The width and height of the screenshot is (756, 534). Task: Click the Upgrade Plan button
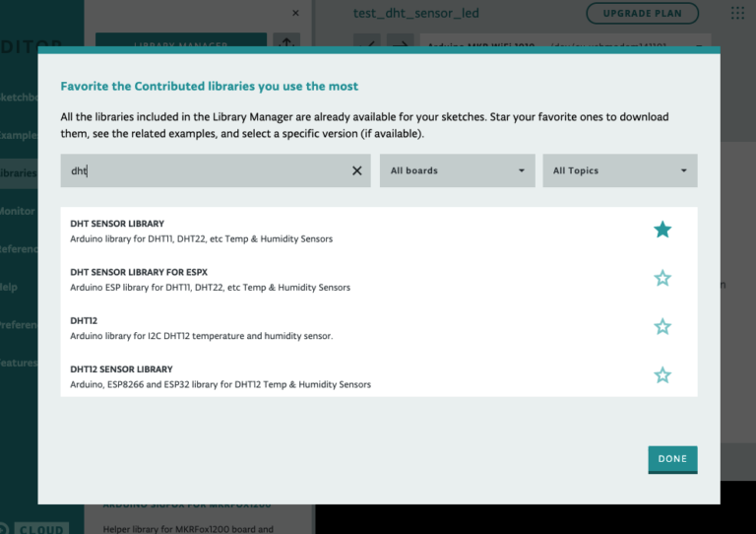642,13
